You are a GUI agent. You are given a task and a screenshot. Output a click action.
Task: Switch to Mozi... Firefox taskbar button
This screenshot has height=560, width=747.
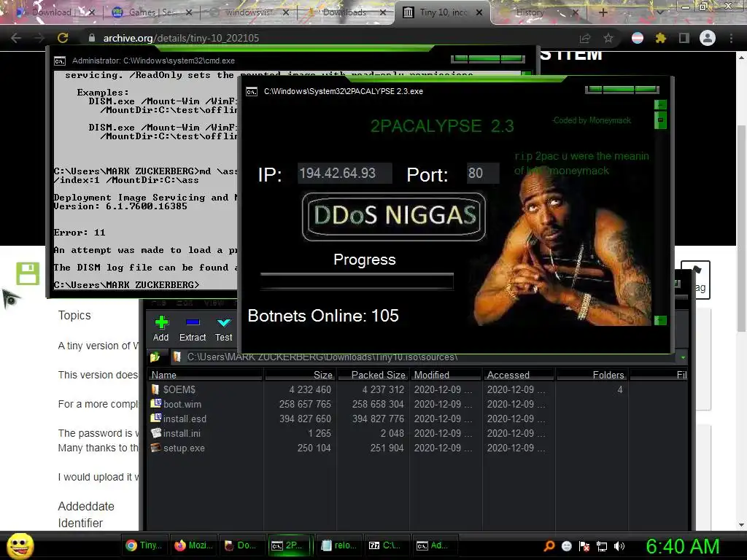click(193, 545)
